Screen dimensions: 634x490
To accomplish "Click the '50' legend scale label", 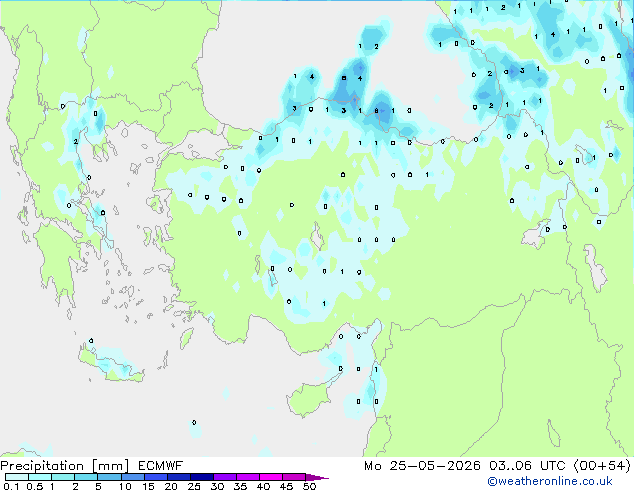I will 309,486.
